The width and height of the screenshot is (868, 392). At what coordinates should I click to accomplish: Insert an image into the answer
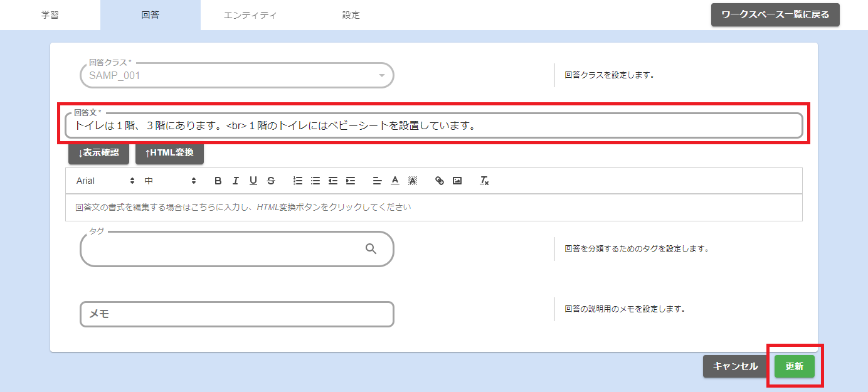[457, 181]
